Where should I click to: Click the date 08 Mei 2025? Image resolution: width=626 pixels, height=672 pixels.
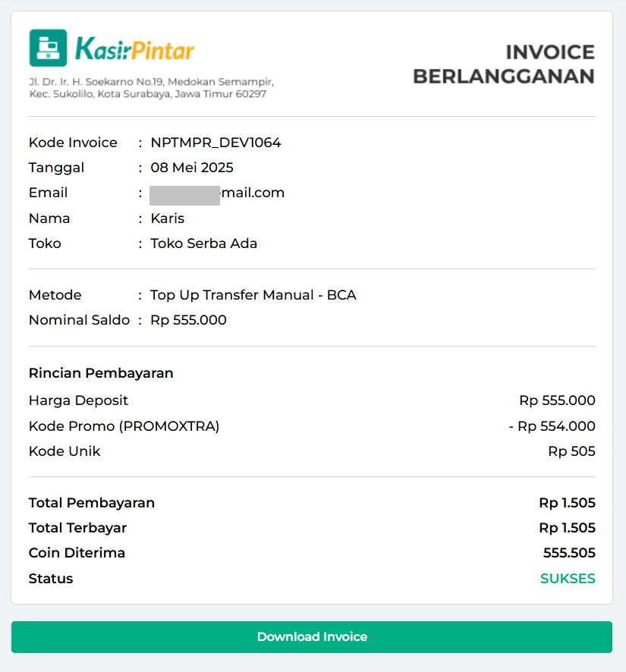click(192, 168)
